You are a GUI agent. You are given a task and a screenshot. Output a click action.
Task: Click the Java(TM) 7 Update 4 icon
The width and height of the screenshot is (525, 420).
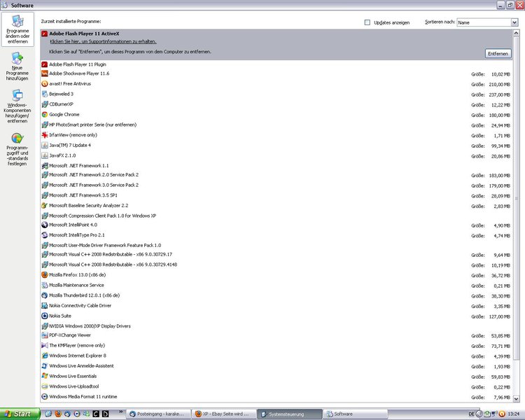45,146
